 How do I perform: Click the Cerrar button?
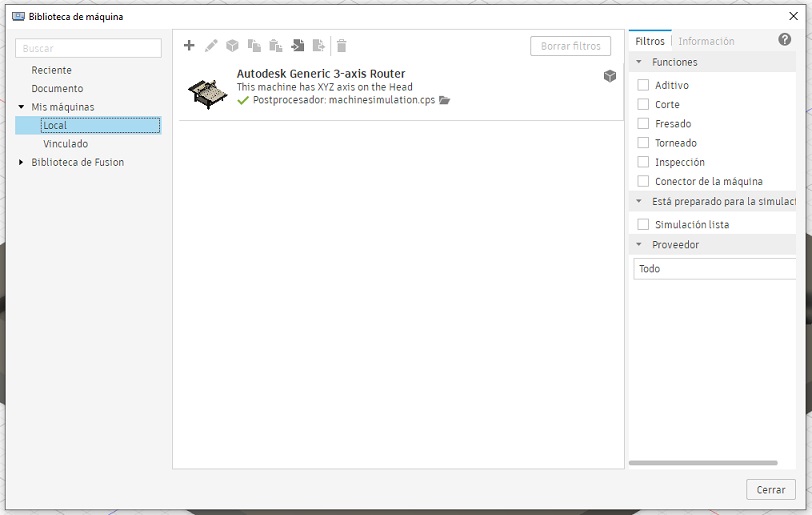tap(771, 490)
